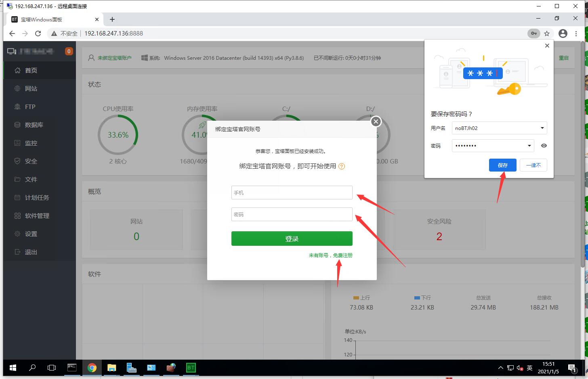Viewport: 588px width, 379px height.
Task: Open File Explorer from the taskbar
Action: coord(111,368)
